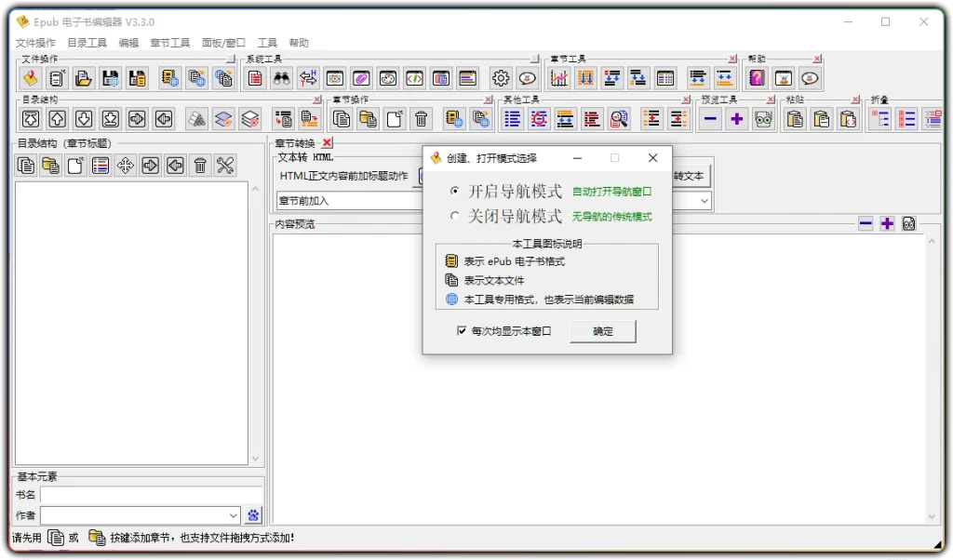The width and height of the screenshot is (953, 560).
Task: Click the owl icon in the 内容预览 header
Action: point(908,223)
